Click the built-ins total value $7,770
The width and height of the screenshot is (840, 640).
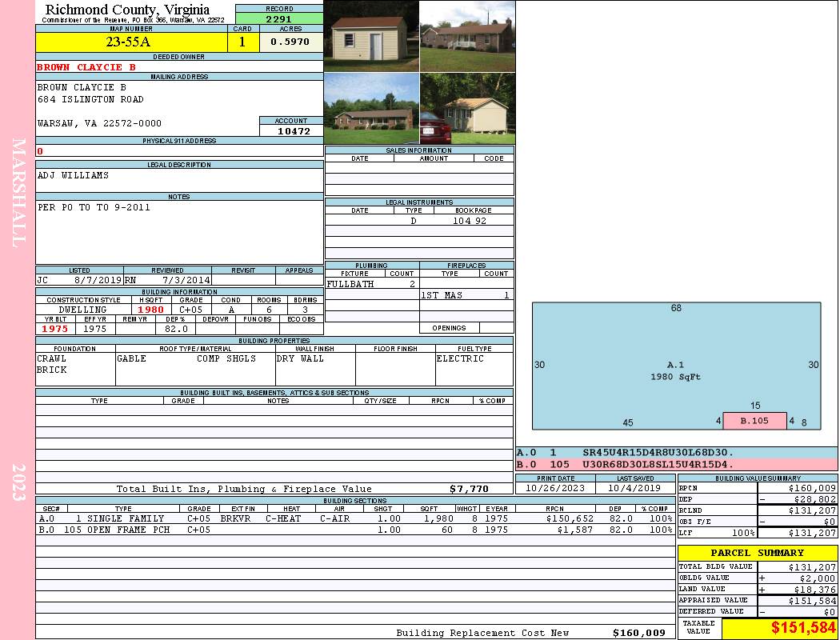click(470, 489)
